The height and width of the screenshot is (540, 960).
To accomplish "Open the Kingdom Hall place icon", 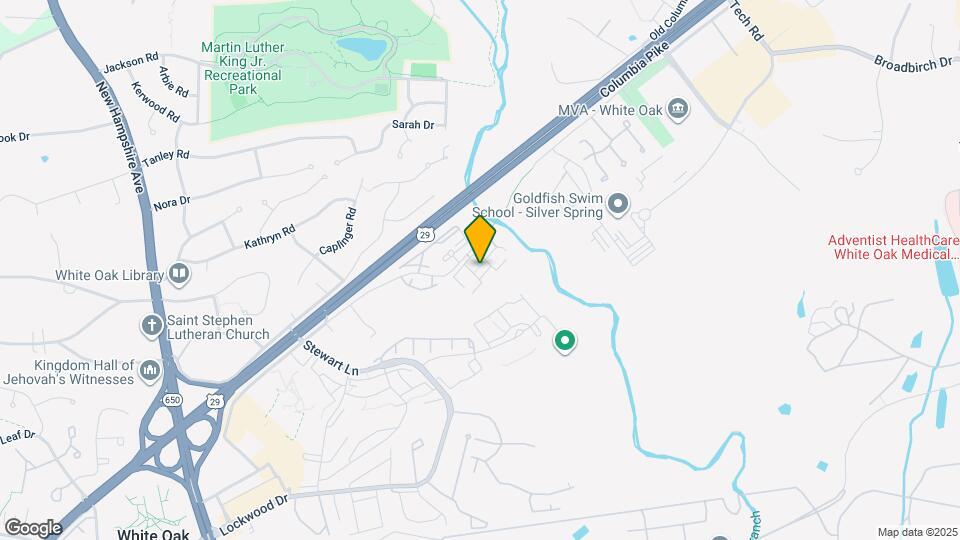I will click(x=150, y=371).
